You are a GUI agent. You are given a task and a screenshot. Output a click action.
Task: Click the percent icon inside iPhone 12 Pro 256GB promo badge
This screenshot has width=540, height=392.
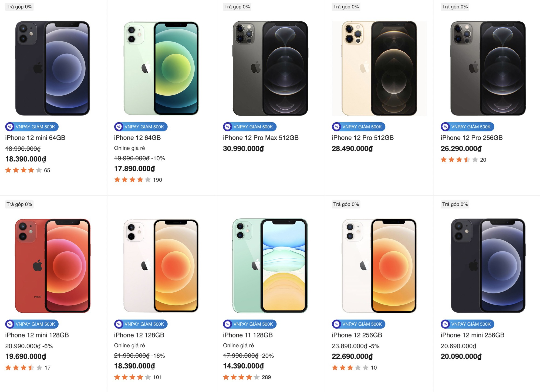click(445, 127)
